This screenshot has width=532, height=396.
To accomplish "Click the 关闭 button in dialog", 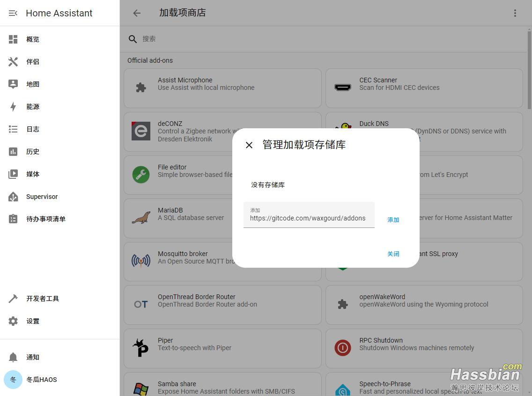I will [x=393, y=254].
